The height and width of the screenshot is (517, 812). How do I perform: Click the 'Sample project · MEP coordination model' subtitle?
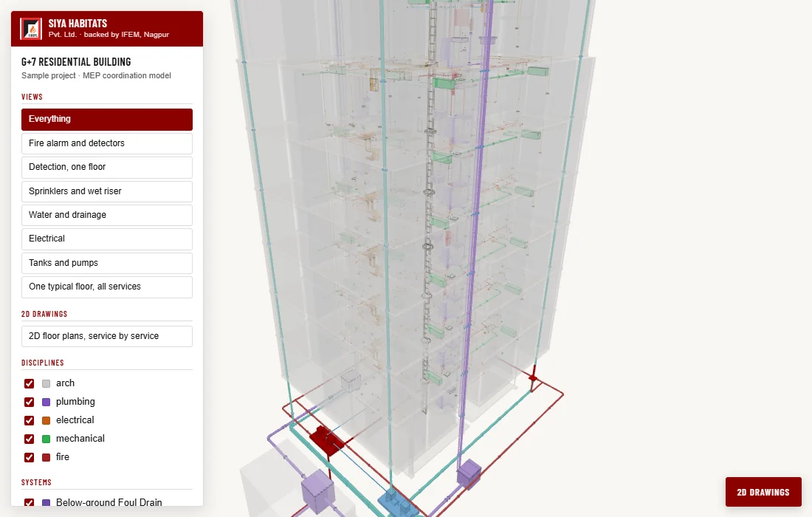tap(96, 75)
